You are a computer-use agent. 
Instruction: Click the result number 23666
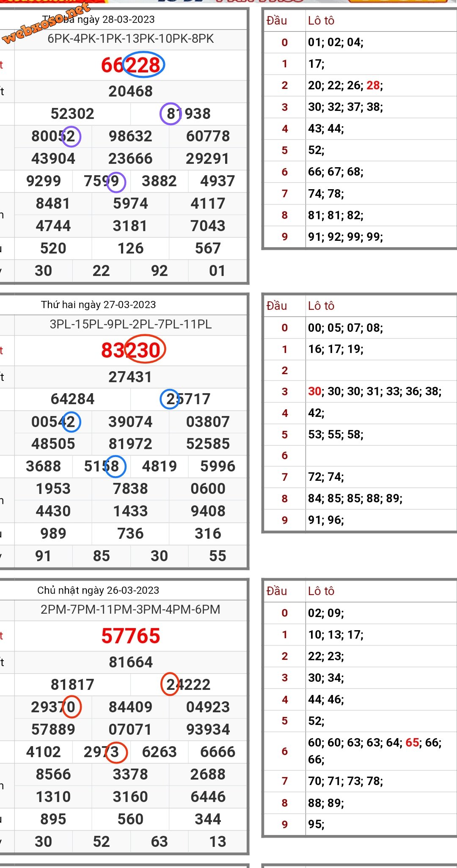pos(130,159)
